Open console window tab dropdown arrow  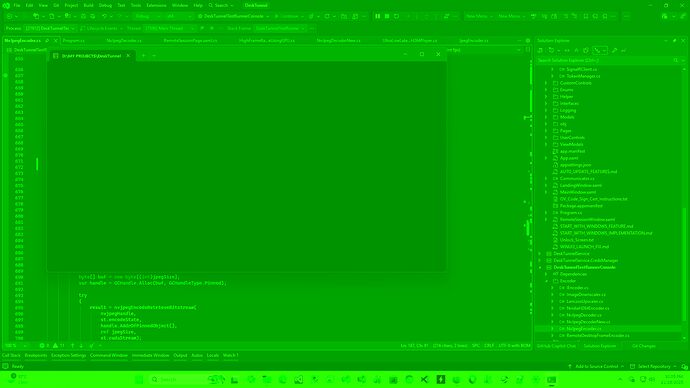[x=154, y=56]
